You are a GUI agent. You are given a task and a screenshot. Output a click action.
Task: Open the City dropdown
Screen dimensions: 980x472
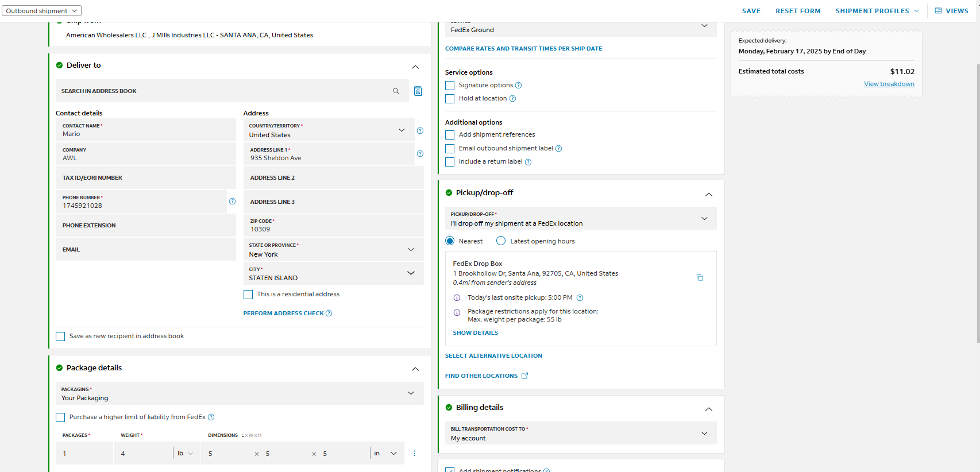tap(333, 273)
